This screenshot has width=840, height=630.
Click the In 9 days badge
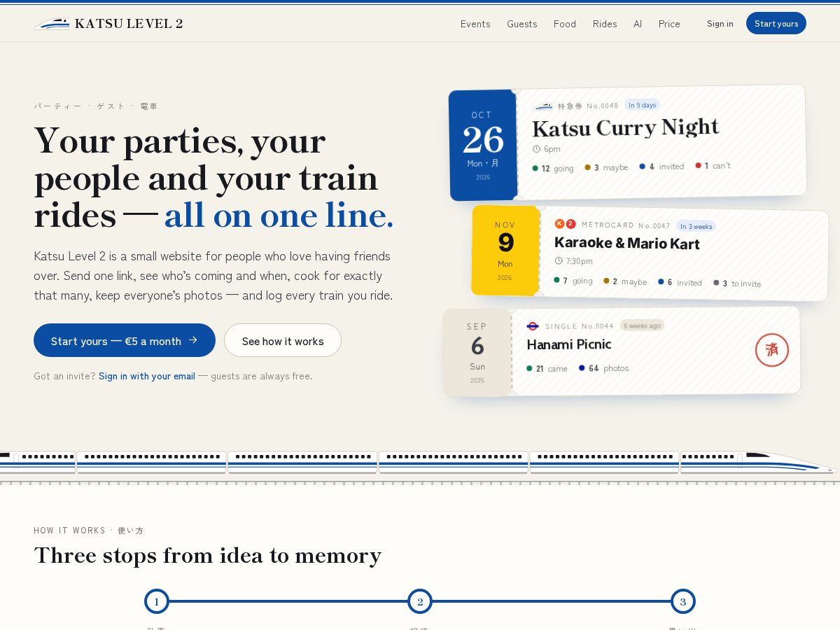pos(642,105)
